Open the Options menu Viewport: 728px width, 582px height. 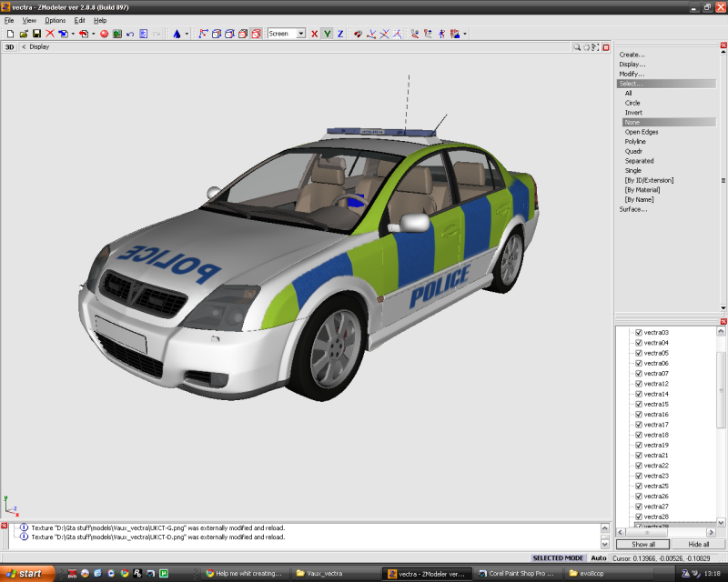point(56,20)
